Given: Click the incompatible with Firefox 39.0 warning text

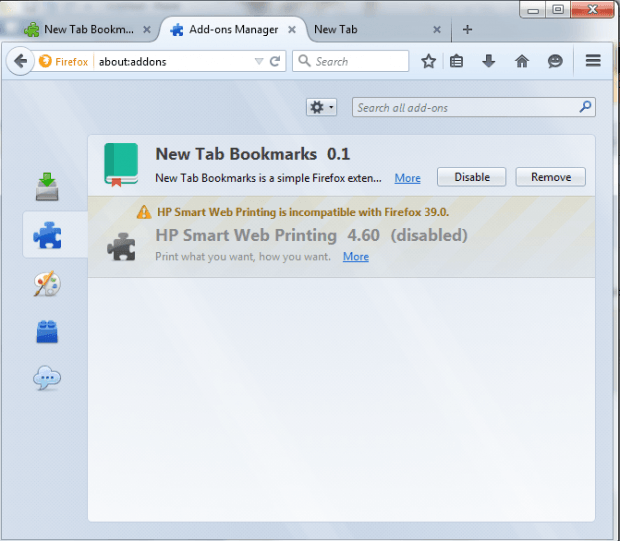Looking at the screenshot, I should click(x=303, y=212).
